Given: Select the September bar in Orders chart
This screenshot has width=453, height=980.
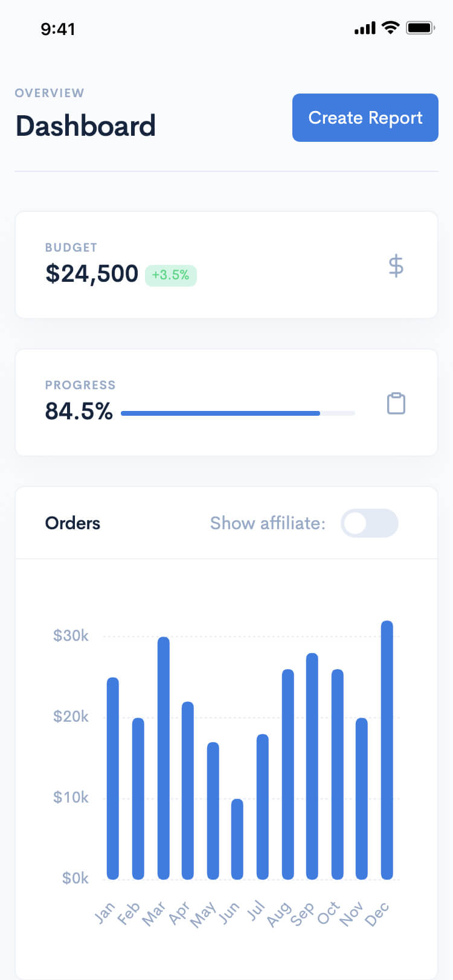Looking at the screenshot, I should click(312, 766).
